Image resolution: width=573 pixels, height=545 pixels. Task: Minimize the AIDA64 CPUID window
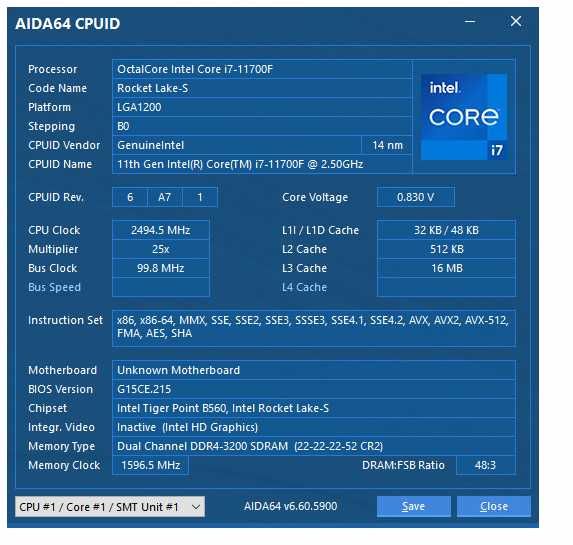tap(470, 21)
